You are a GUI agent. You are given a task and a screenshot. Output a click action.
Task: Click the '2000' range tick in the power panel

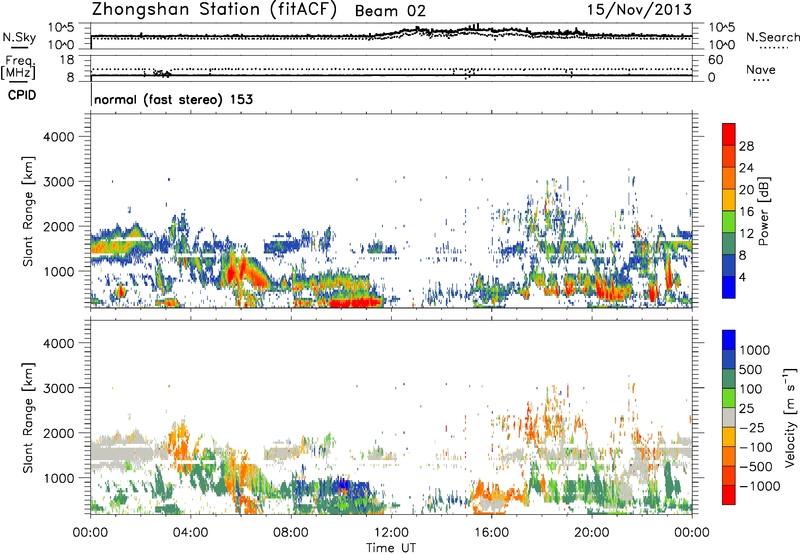[59, 226]
